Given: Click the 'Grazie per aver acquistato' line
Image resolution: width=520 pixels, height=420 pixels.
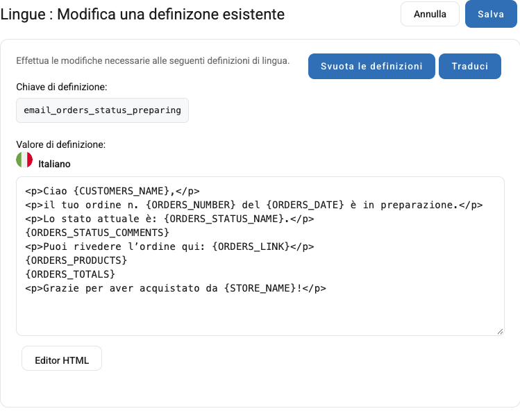Looking at the screenshot, I should (176, 288).
